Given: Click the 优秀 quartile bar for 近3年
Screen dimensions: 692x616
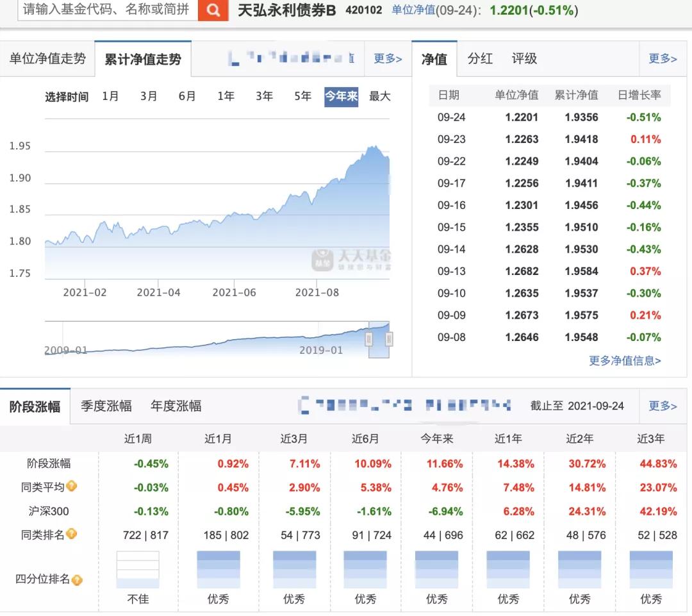Looking at the screenshot, I should [x=651, y=570].
